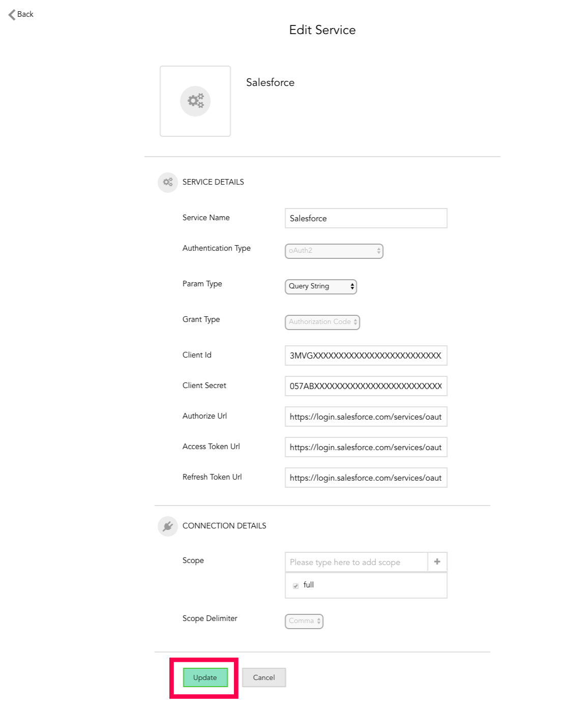Viewport: 588px width, 711px height.
Task: Click the Connection Details plug icon
Action: coord(168,526)
